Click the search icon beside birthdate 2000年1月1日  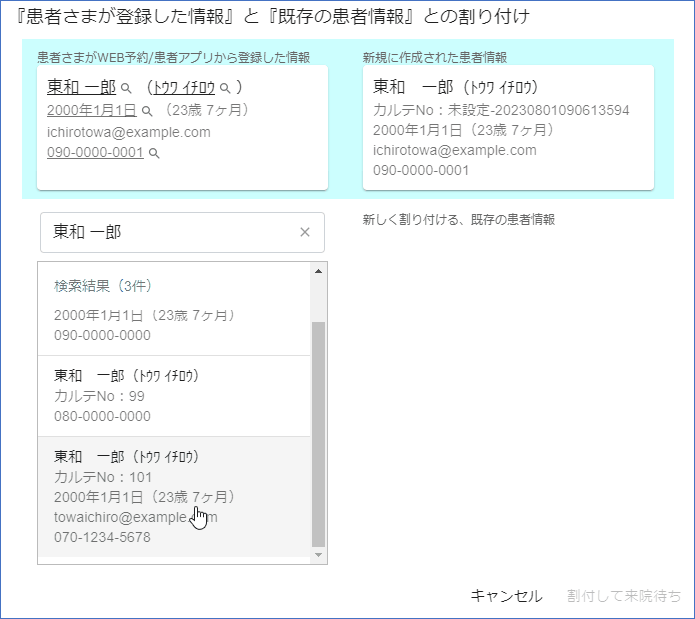tap(147, 111)
